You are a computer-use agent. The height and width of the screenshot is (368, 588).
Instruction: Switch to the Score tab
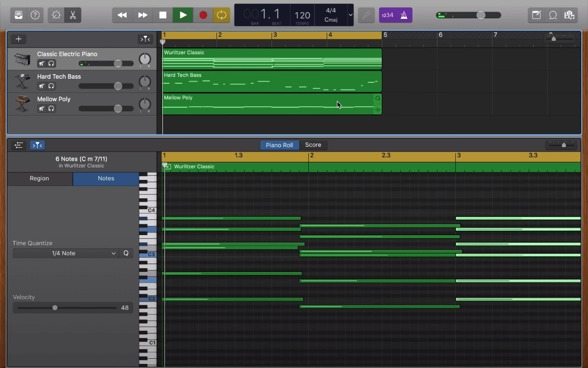point(313,145)
